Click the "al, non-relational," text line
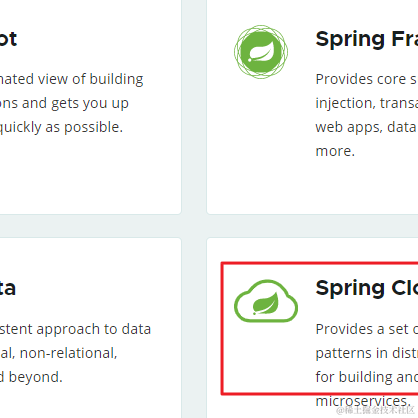Viewport: 418px width, 418px height. 59,353
